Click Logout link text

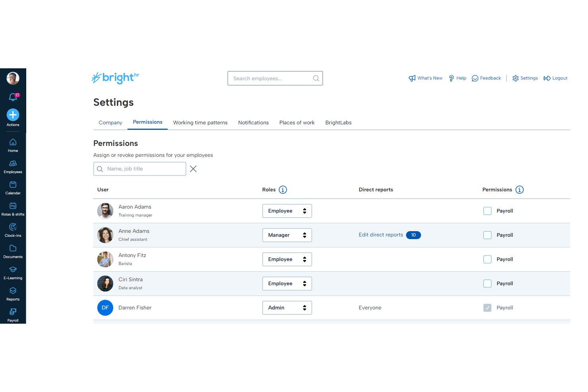coord(560,78)
